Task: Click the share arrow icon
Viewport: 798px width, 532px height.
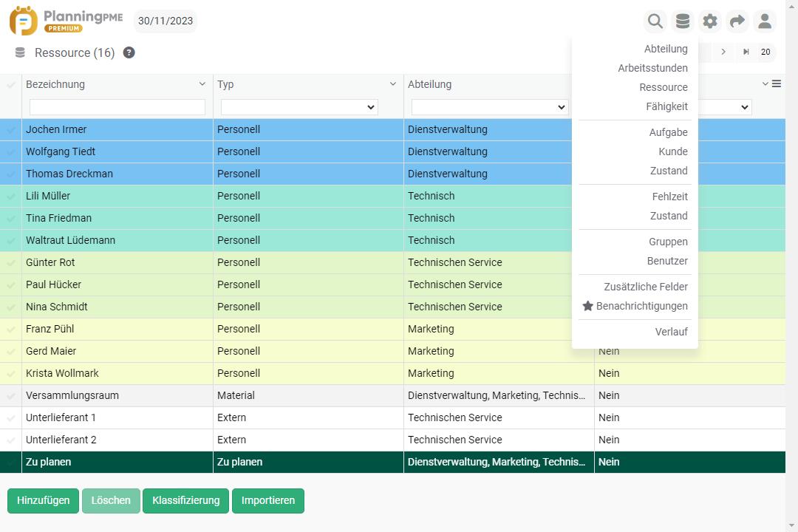Action: click(737, 21)
